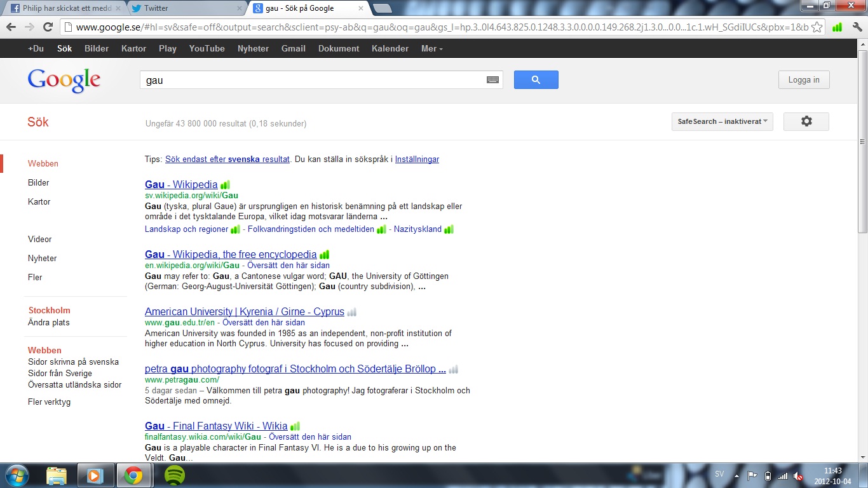Click the blue magnifier search button

[x=536, y=79]
